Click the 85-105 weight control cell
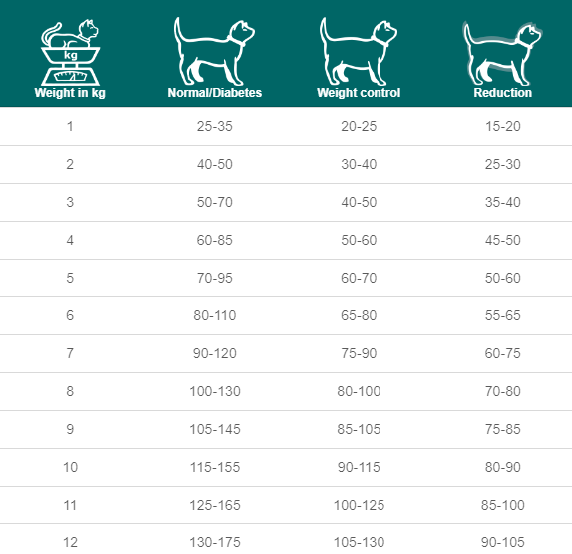This screenshot has width=572, height=554. point(359,429)
